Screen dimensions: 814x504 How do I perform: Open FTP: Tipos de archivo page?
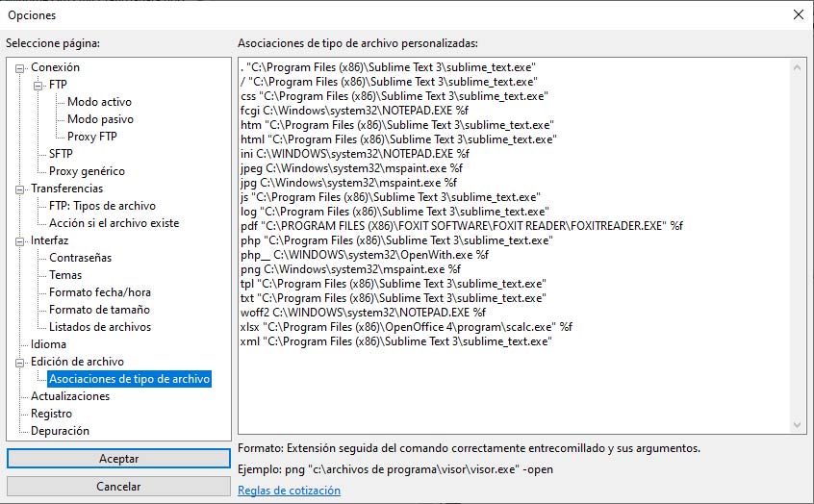tap(102, 206)
